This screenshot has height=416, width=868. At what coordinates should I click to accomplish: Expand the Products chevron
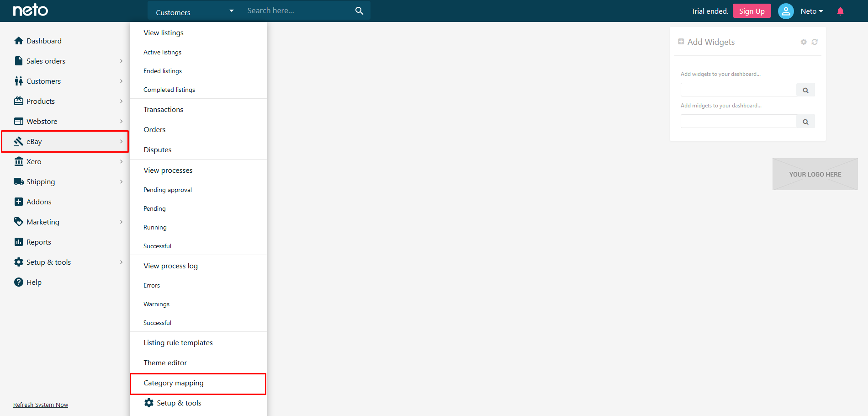(x=121, y=101)
